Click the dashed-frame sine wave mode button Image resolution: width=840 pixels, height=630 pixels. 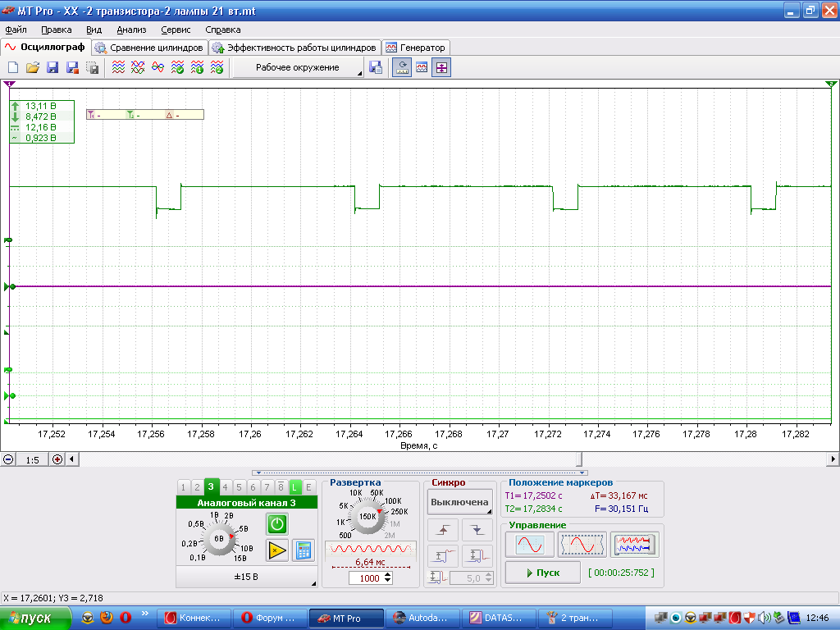click(x=582, y=545)
